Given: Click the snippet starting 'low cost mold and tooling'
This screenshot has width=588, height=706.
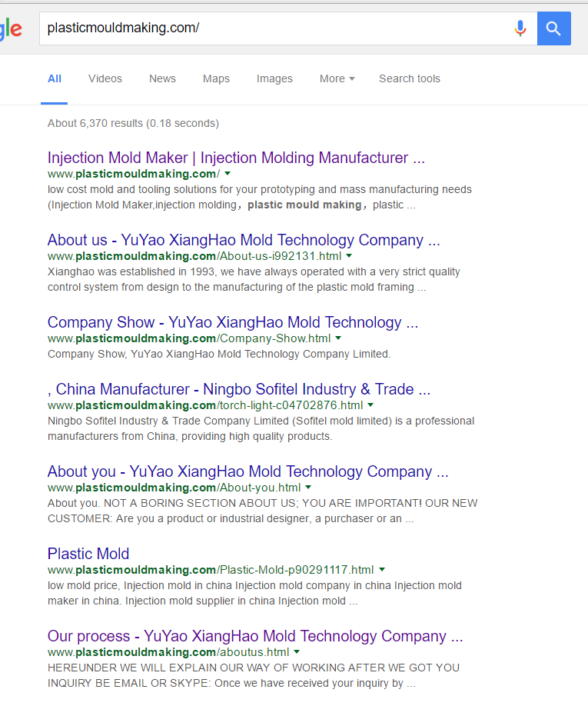Looking at the screenshot, I should (x=260, y=197).
